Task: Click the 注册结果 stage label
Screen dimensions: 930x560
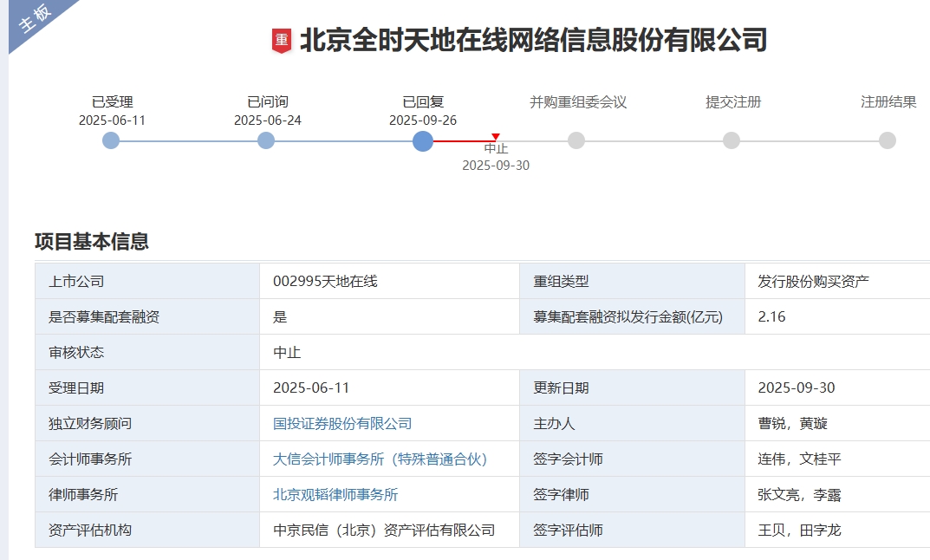Action: pos(888,102)
